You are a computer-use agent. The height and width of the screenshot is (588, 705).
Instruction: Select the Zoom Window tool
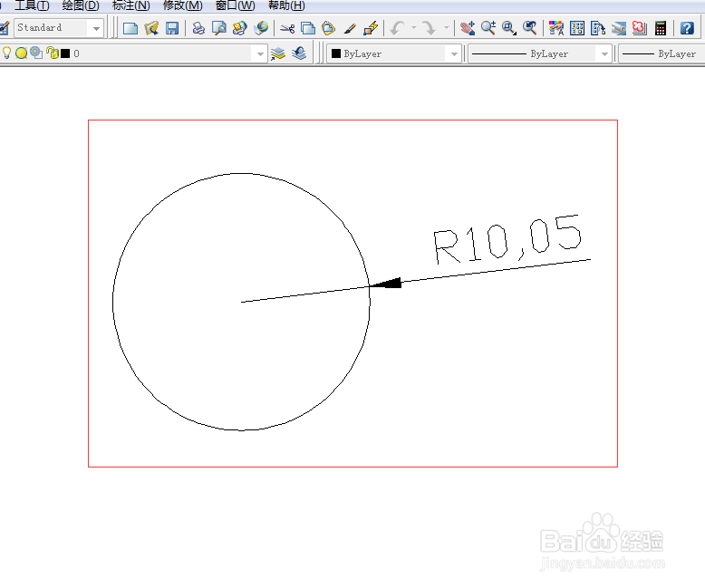tap(509, 28)
